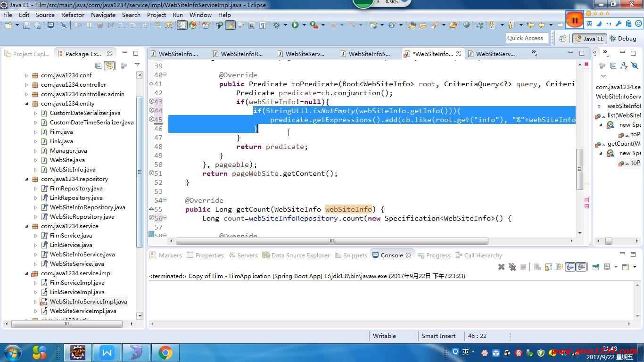The image size is (644, 362).
Task: Toggle Block Selection Mode button
Action: [x=252, y=25]
